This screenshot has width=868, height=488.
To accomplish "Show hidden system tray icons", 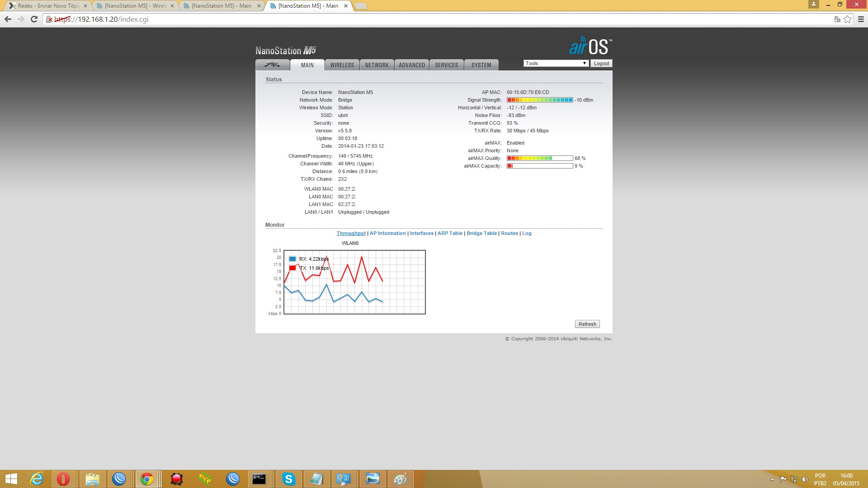I will pos(772,479).
